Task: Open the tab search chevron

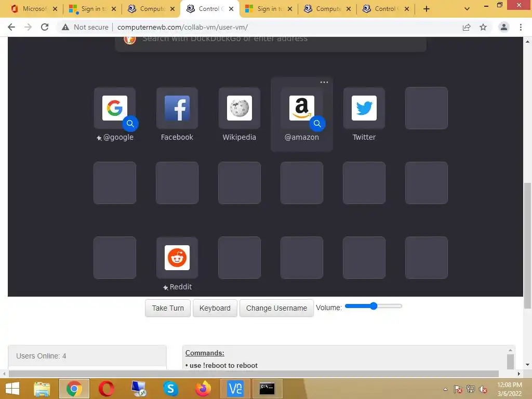Action: pyautogui.click(x=467, y=9)
